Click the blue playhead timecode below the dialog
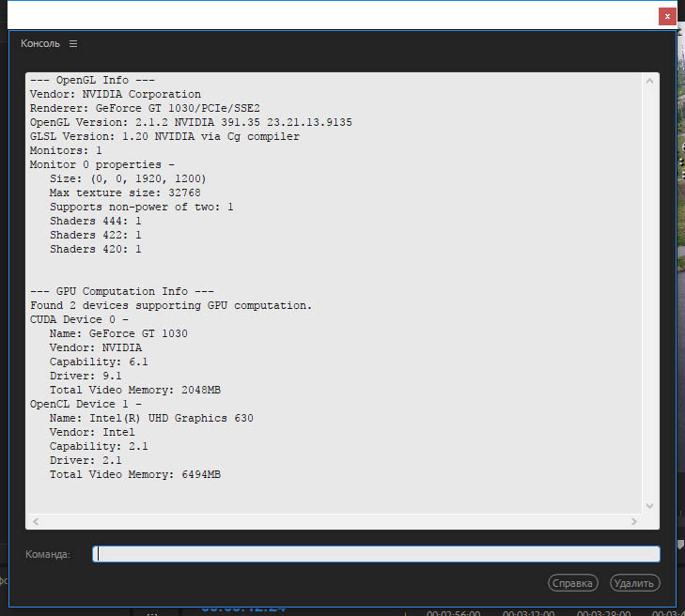The width and height of the screenshot is (685, 616). [x=243, y=609]
